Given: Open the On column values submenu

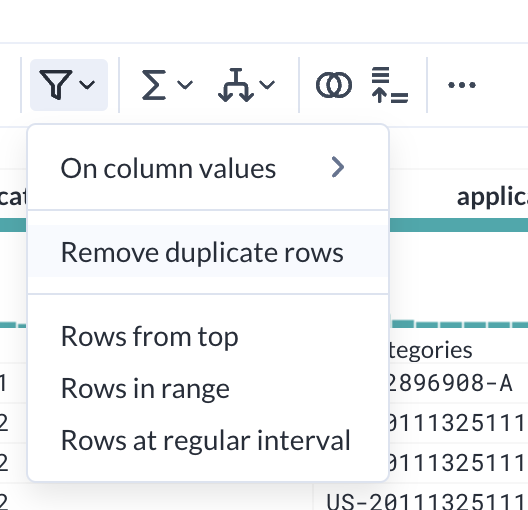Looking at the screenshot, I should tap(208, 168).
